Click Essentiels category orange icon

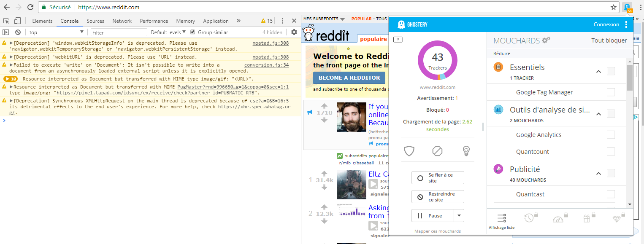pyautogui.click(x=498, y=67)
